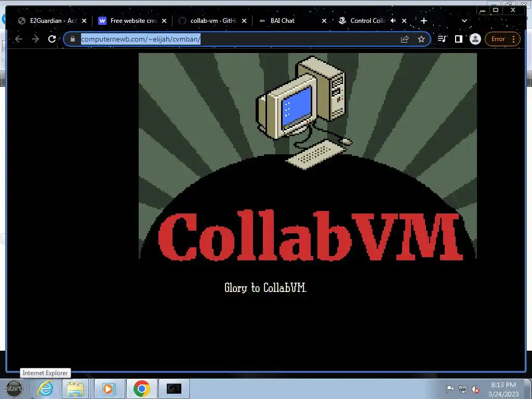This screenshot has height=399, width=532.
Task: Click the 'Glory to CollabVM.' text
Action: click(x=265, y=288)
